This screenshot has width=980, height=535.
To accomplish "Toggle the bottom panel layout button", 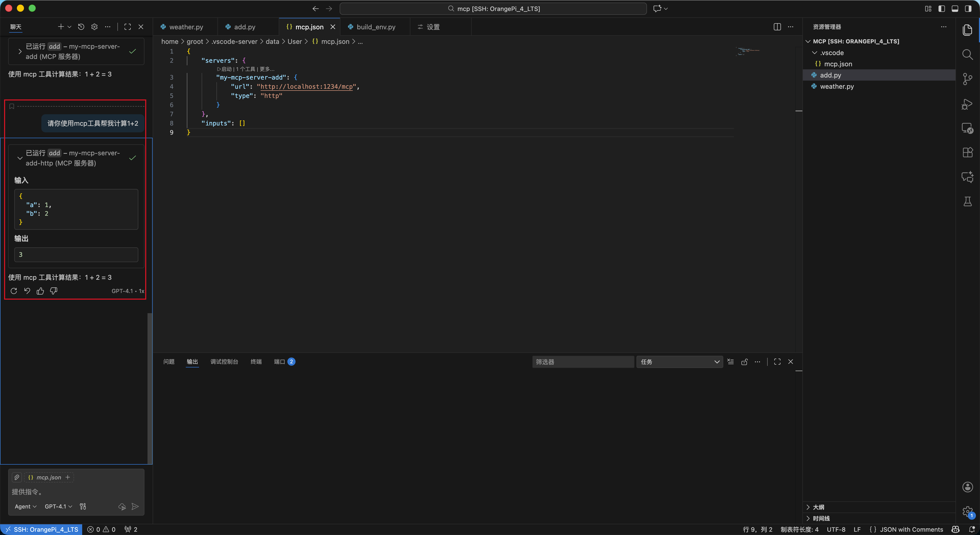I will coord(955,8).
